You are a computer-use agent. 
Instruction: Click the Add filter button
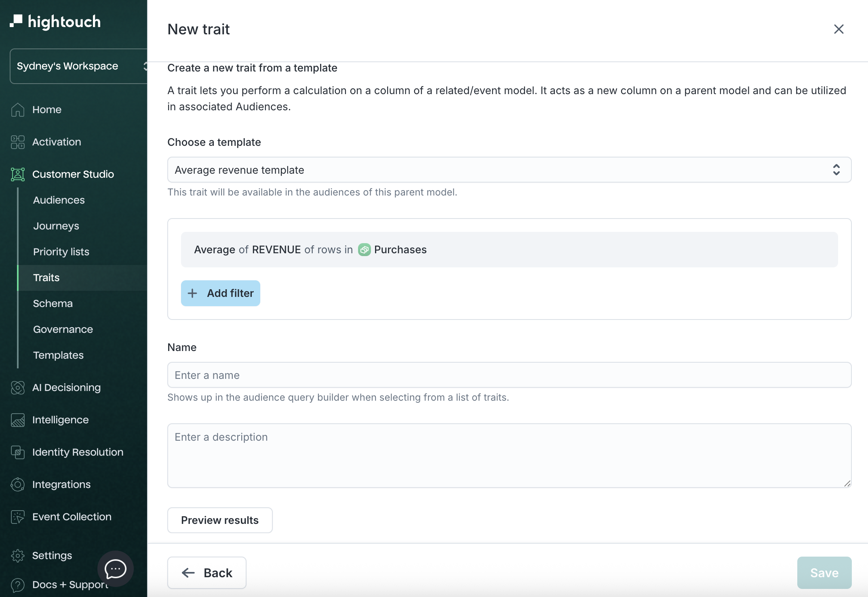(x=221, y=293)
